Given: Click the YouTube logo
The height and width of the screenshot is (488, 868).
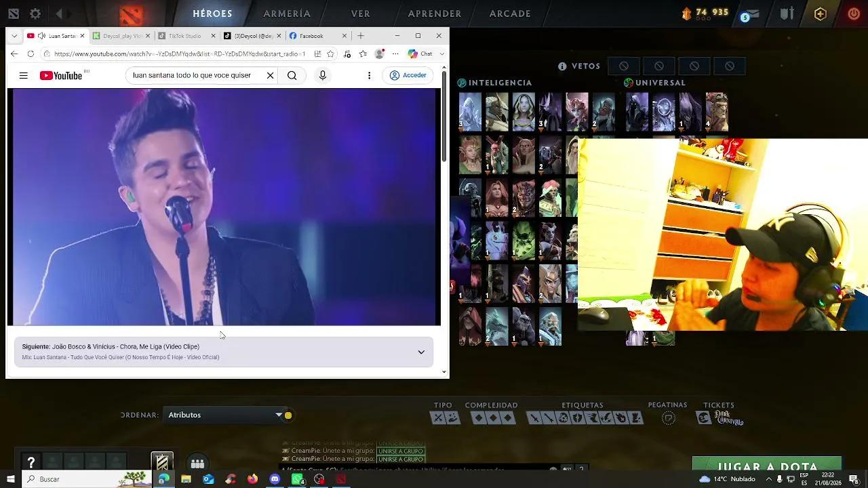Looking at the screenshot, I should pos(61,75).
